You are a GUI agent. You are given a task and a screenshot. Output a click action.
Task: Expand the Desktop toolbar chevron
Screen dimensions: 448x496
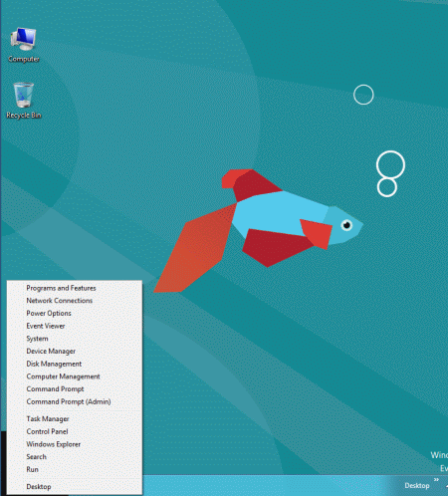[436, 480]
